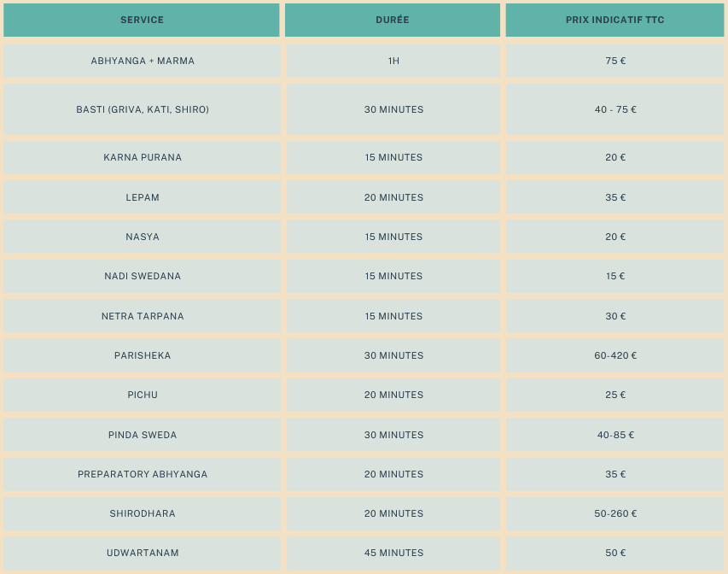Select the 50-260 € price cell
Image resolution: width=728 pixels, height=574 pixels.
(x=615, y=513)
